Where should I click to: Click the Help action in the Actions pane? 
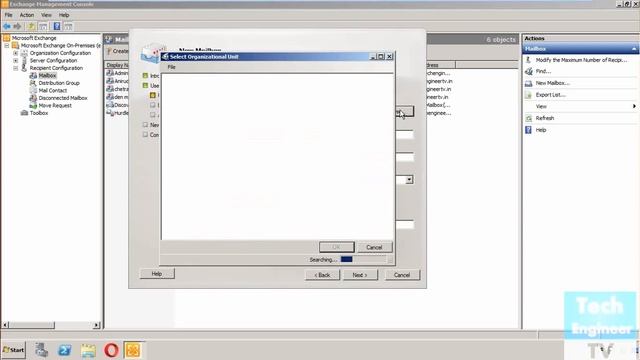540,130
